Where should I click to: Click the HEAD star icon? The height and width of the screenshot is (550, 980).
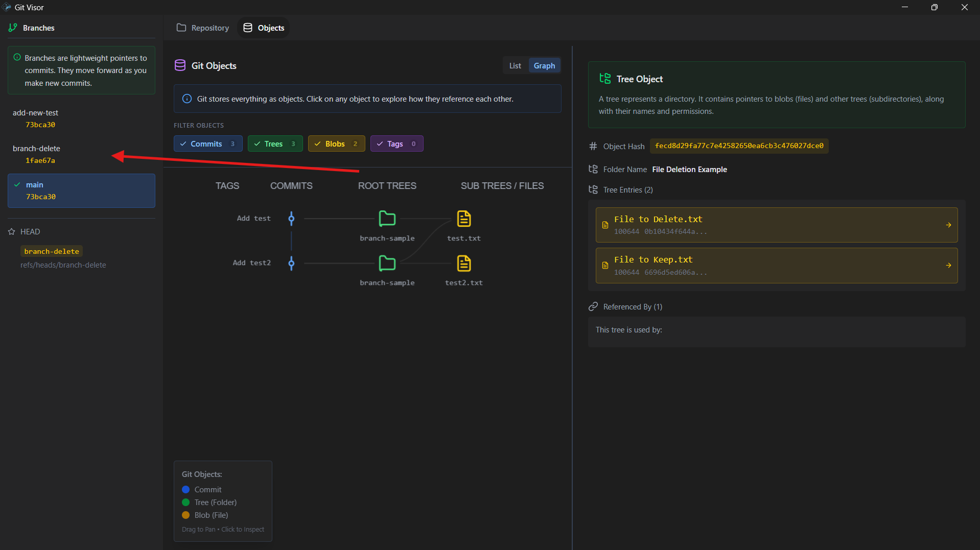click(12, 232)
